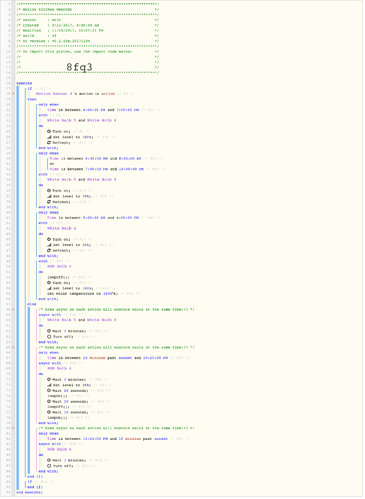Viewport: 365px width, 499px height.
Task: Click 'end if;' on line 89
Action: tap(35, 476)
